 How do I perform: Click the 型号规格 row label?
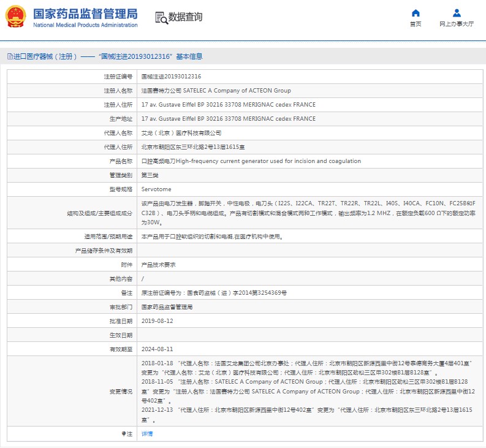point(121,189)
